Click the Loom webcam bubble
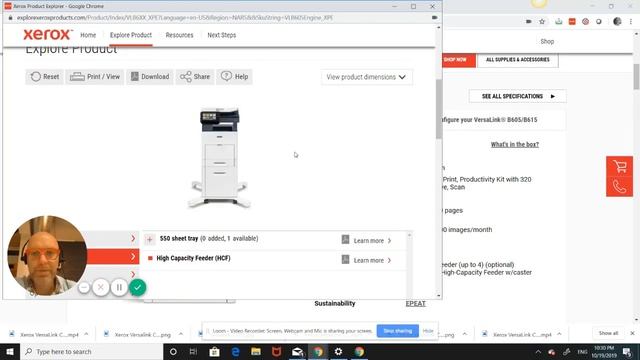 click(x=47, y=256)
